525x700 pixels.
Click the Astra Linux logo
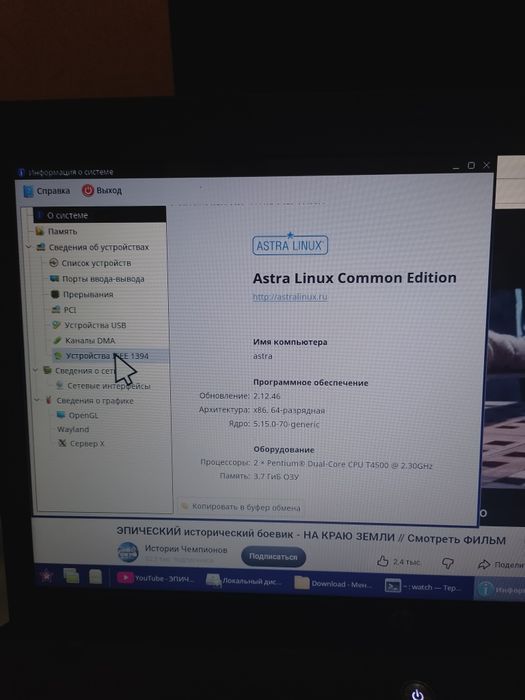(290, 244)
